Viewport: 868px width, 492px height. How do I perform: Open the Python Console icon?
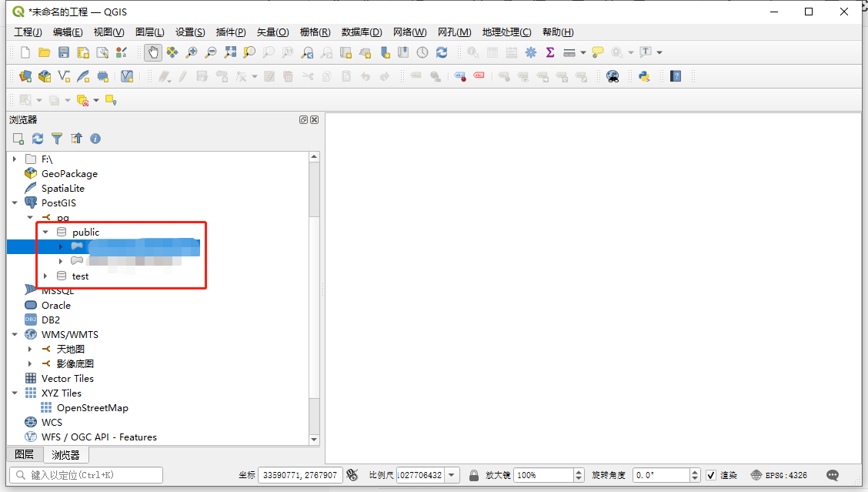click(644, 76)
